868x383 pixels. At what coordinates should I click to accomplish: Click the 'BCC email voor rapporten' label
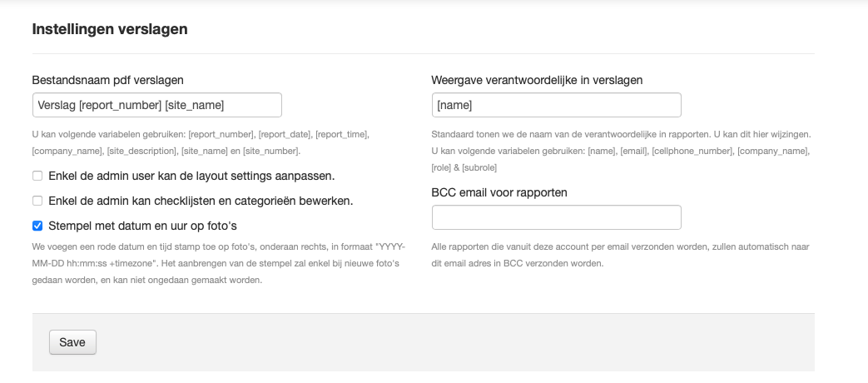[499, 192]
